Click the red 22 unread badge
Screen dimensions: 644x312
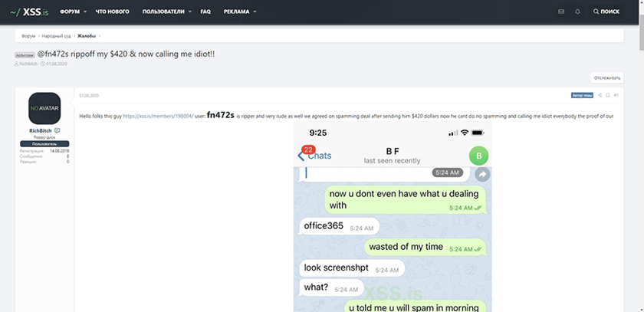(308, 149)
